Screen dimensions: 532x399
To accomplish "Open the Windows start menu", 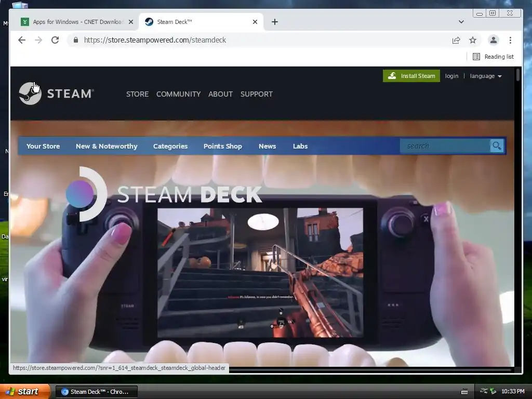I will click(x=25, y=391).
